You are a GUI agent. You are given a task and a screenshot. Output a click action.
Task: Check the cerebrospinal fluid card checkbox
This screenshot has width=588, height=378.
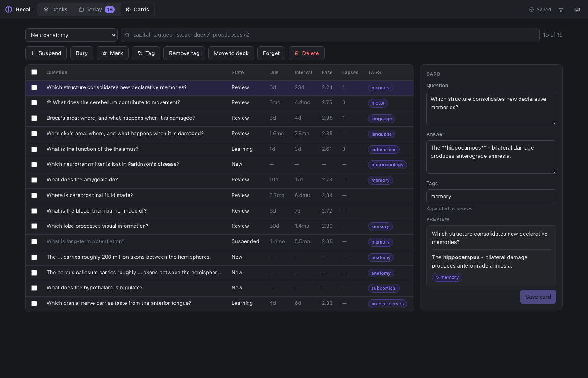34,196
